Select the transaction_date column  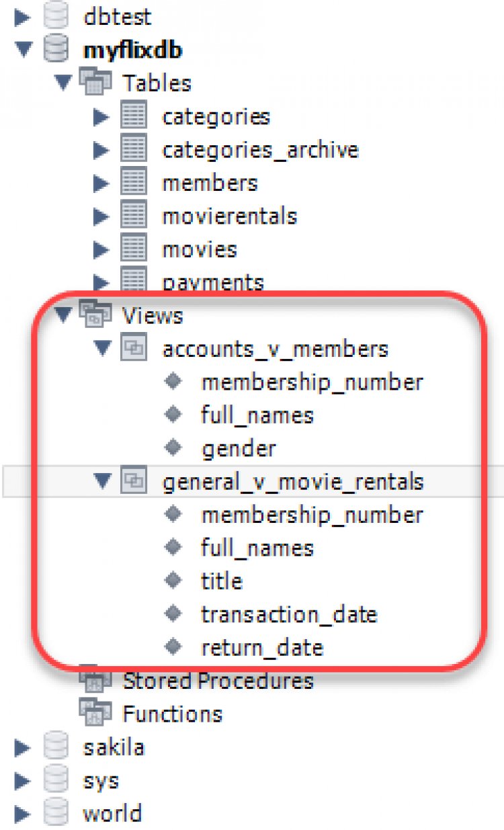click(x=289, y=614)
